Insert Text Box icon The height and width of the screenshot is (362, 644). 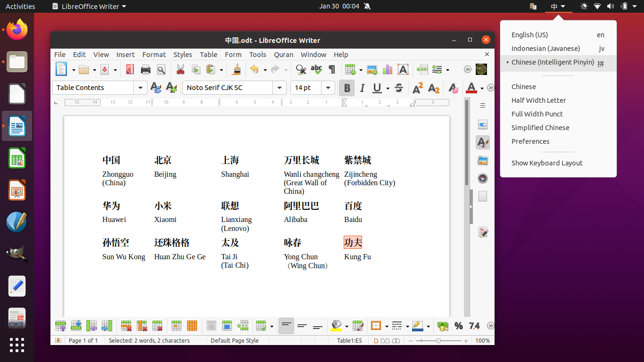point(403,70)
